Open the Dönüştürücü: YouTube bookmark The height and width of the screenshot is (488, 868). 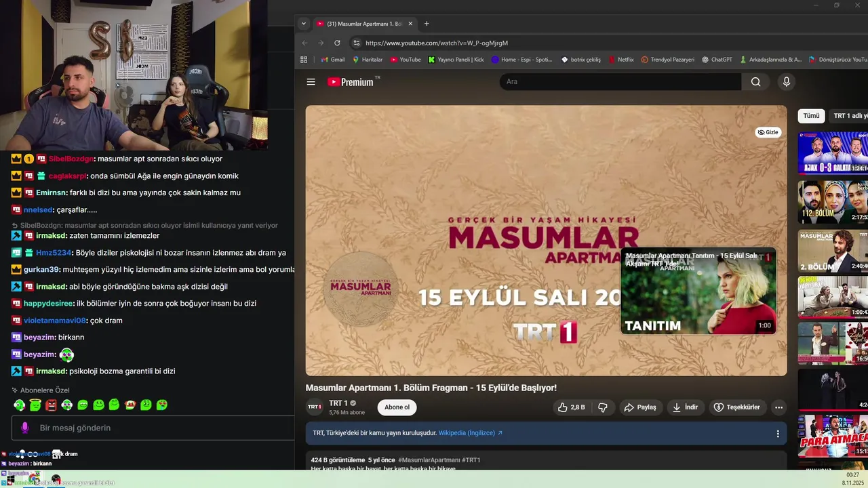point(838,60)
